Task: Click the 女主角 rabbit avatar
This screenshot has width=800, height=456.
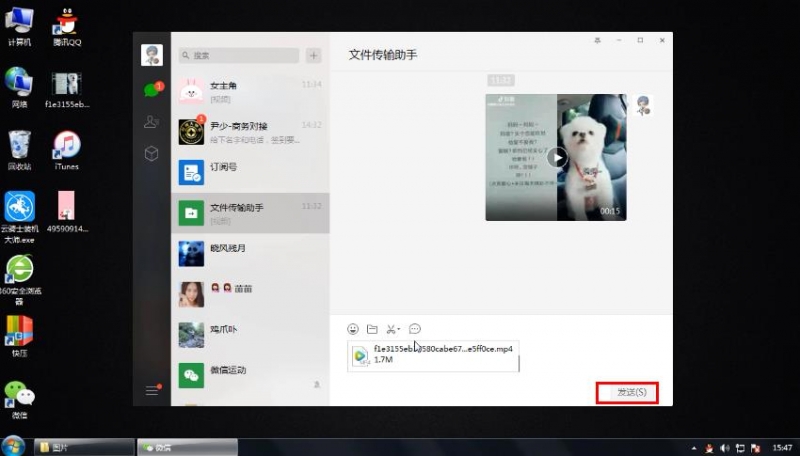Action: 191,91
